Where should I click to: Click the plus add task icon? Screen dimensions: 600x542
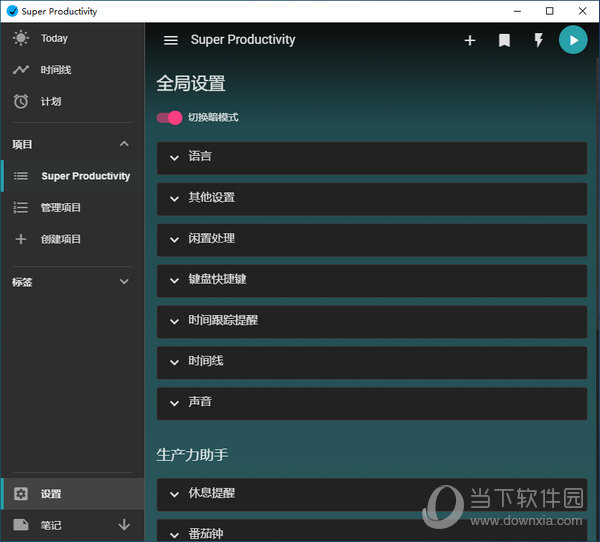(x=470, y=40)
